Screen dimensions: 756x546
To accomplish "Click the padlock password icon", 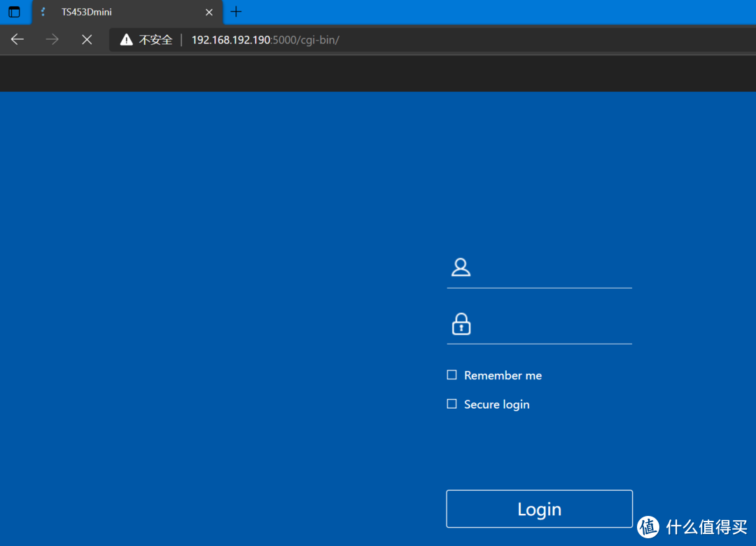I will click(461, 324).
